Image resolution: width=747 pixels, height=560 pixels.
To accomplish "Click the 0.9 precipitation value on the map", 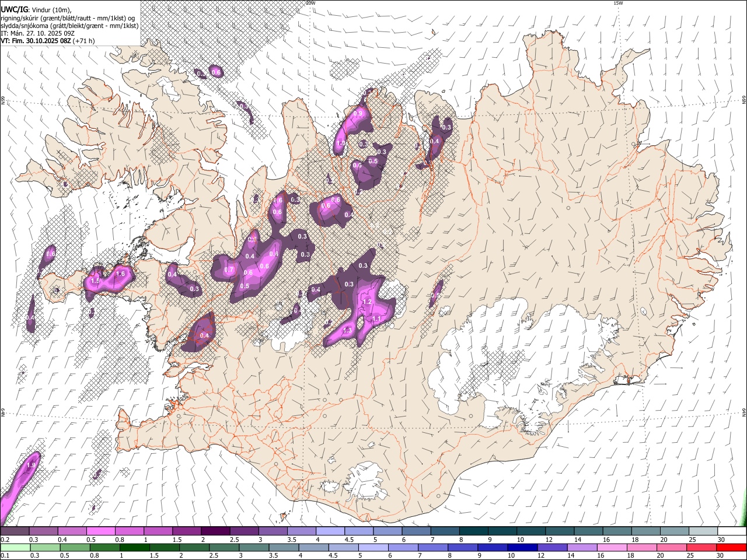I will click(x=358, y=113).
